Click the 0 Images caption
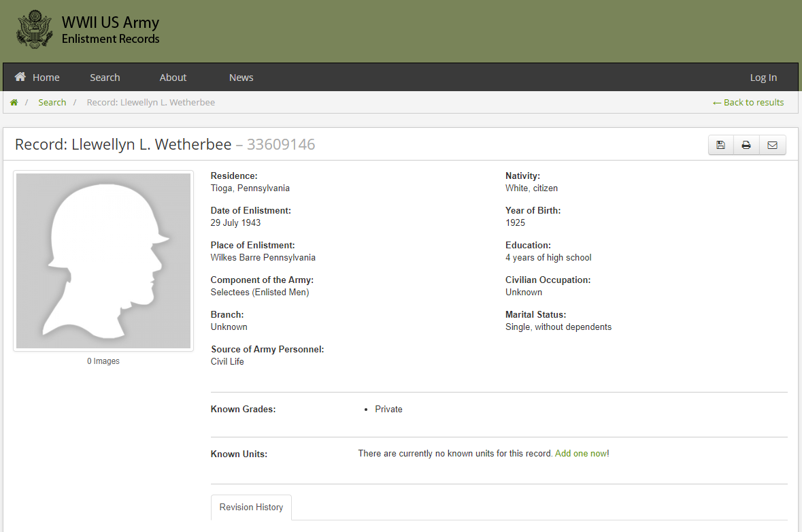802x532 pixels. 103,361
